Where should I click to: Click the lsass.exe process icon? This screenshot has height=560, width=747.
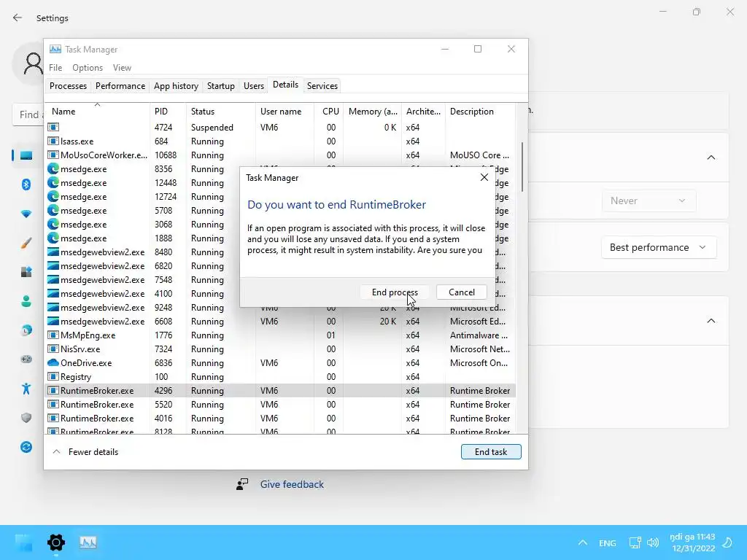(53, 141)
